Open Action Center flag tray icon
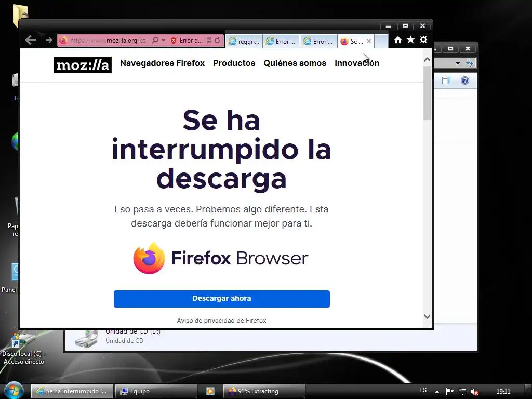The height and width of the screenshot is (399, 532). coord(449,392)
